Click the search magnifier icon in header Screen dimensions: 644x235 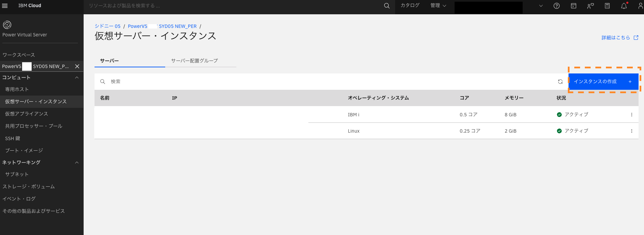[387, 6]
